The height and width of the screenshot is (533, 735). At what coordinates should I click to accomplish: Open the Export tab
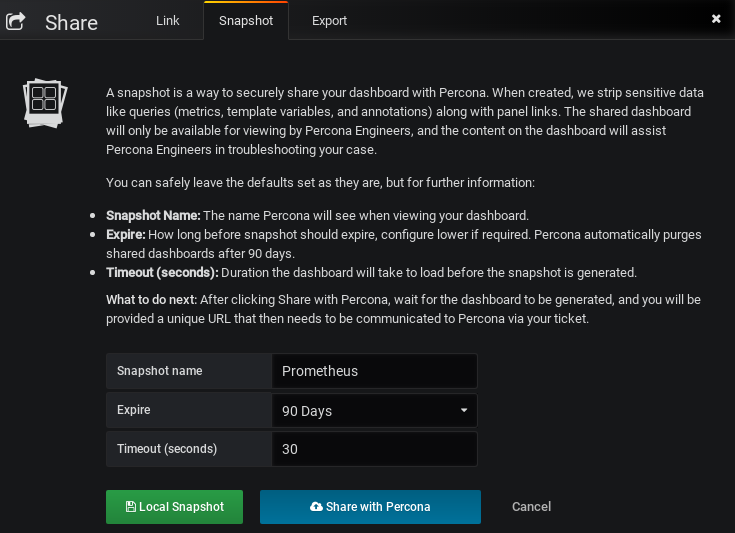point(331,20)
